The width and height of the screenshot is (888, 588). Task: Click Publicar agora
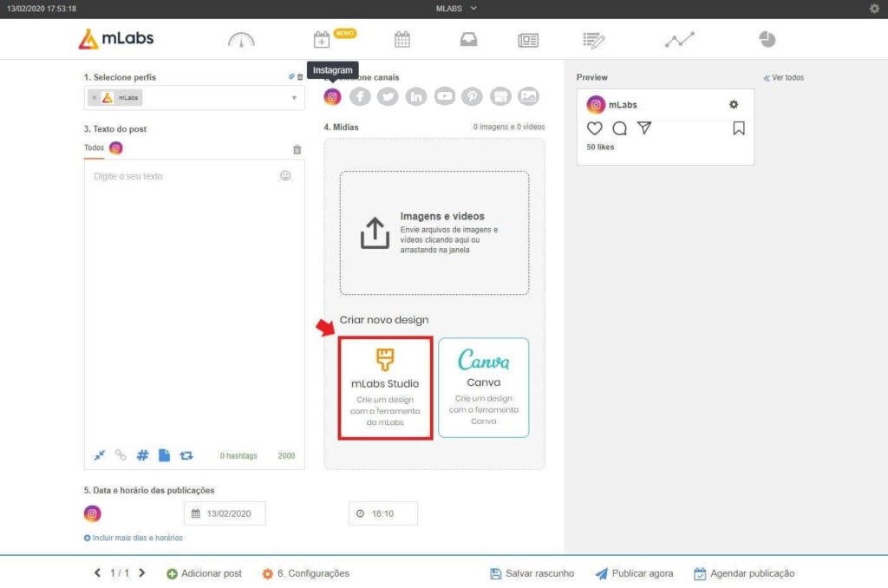[x=634, y=574]
